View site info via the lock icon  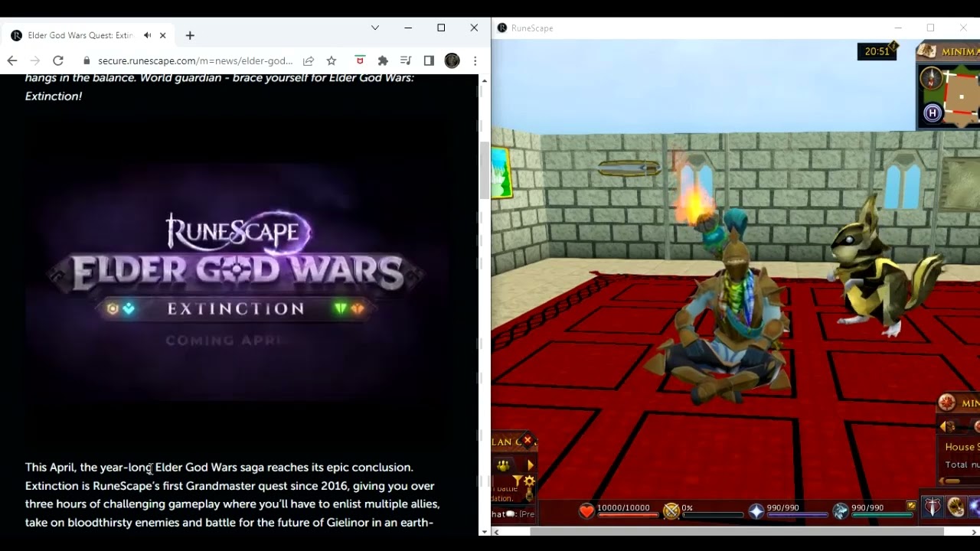coord(87,60)
